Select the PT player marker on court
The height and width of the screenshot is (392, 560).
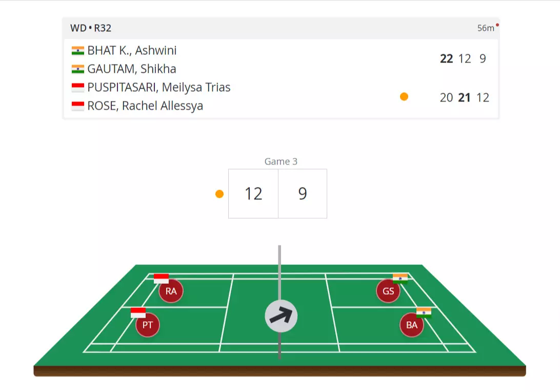tap(148, 325)
